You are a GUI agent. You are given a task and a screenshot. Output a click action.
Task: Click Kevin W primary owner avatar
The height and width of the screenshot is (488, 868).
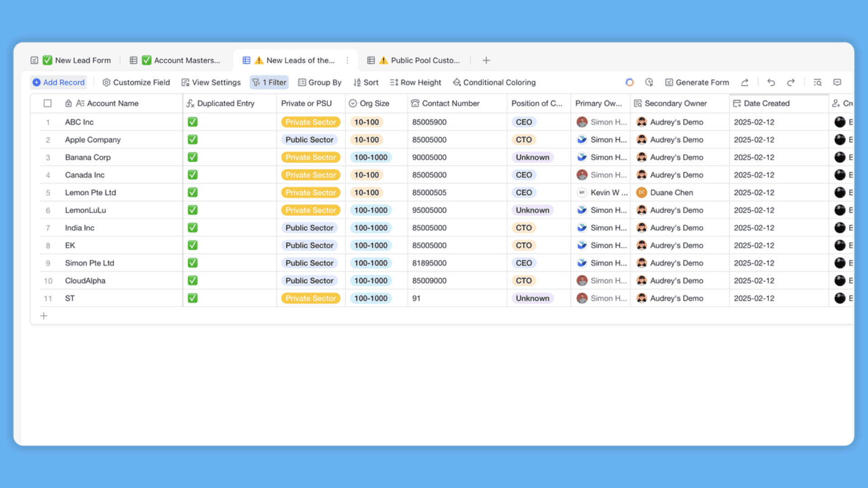click(582, 192)
